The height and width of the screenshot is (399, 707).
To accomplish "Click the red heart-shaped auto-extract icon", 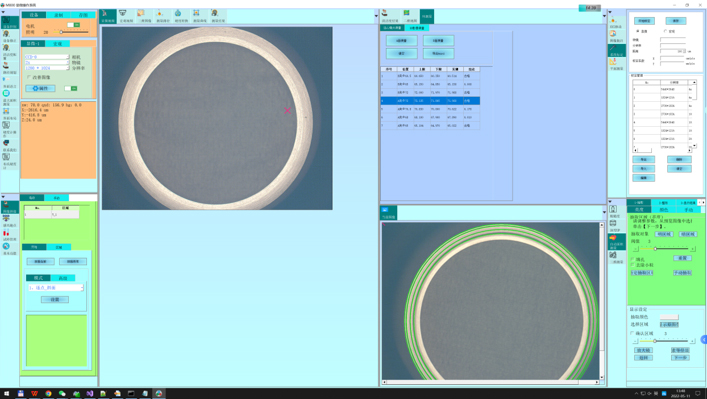I will coord(613,238).
